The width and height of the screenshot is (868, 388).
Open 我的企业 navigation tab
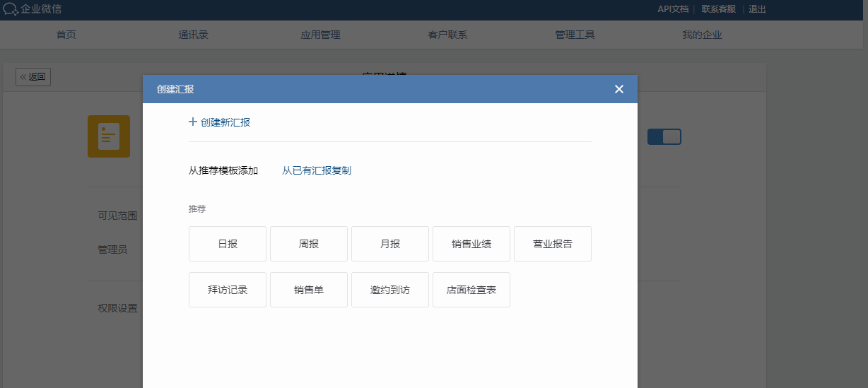702,35
